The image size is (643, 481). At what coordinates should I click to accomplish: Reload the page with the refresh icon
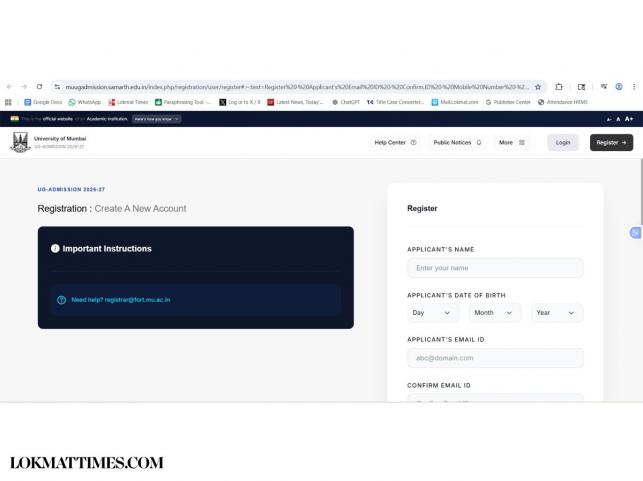(x=39, y=87)
